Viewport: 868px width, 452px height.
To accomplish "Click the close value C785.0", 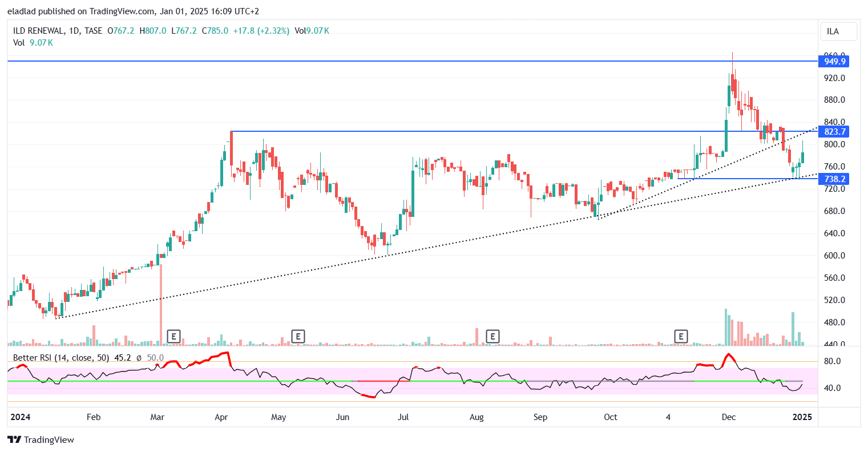I will tap(215, 31).
